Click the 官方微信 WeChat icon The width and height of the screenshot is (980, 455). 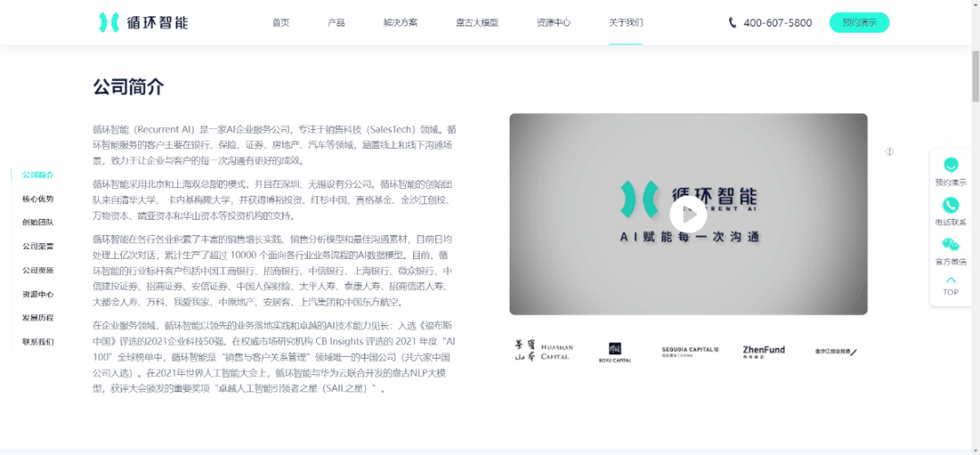[951, 244]
